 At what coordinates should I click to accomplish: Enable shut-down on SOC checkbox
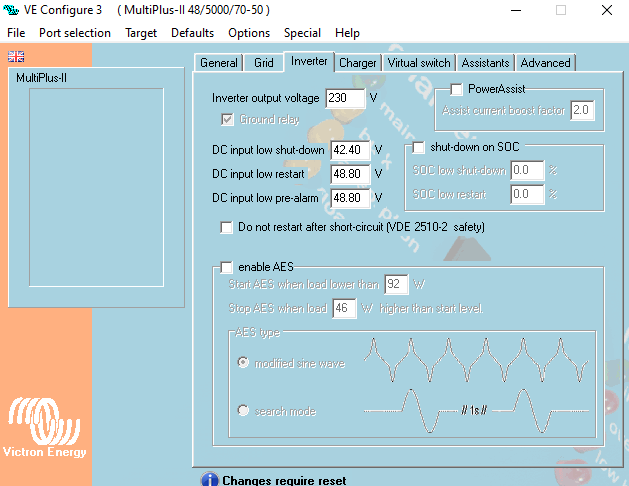418,147
